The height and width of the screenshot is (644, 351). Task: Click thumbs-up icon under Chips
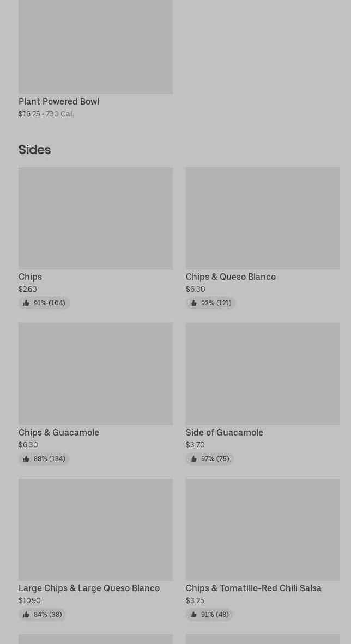pyautogui.click(x=26, y=303)
